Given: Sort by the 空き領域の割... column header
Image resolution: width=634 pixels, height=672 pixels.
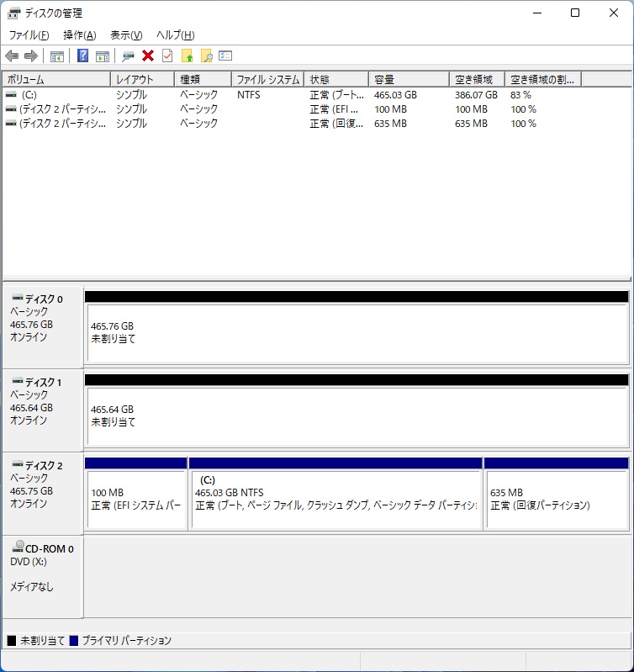Looking at the screenshot, I should tap(543, 79).
